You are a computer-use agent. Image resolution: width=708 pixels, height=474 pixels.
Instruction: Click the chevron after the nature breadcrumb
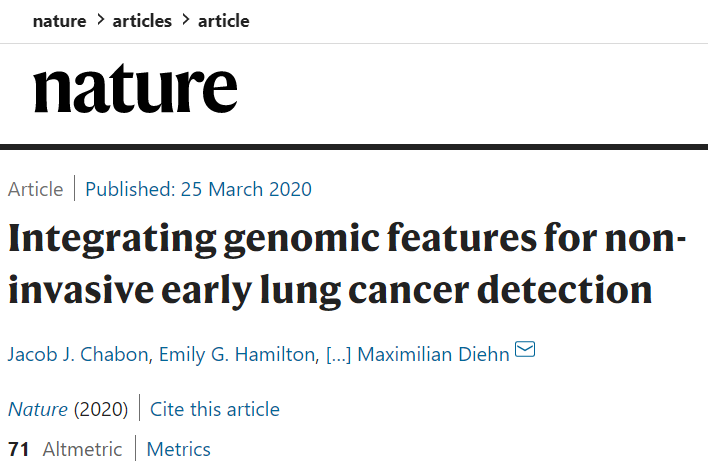[x=100, y=20]
